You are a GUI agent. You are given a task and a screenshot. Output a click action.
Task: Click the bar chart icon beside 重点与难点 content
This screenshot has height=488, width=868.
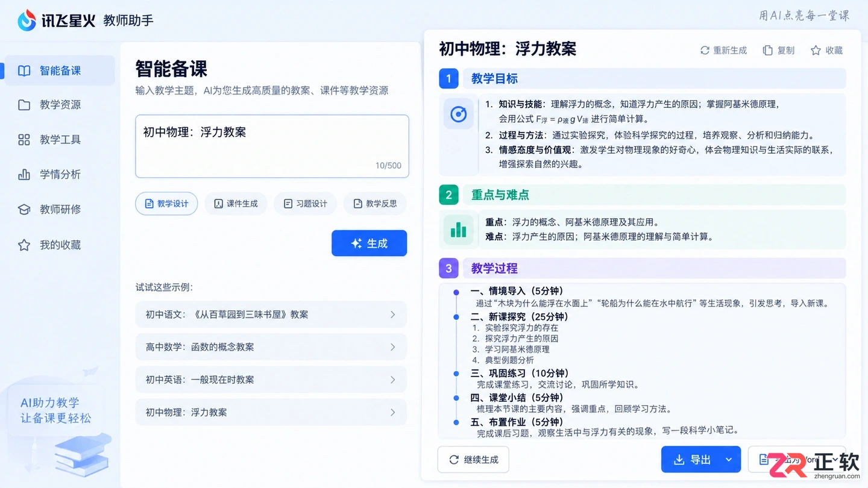(x=459, y=229)
